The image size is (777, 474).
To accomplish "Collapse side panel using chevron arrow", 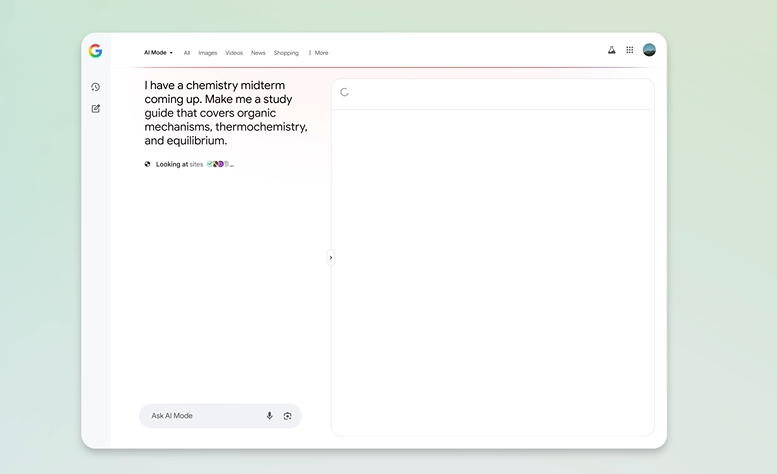I will pyautogui.click(x=331, y=258).
